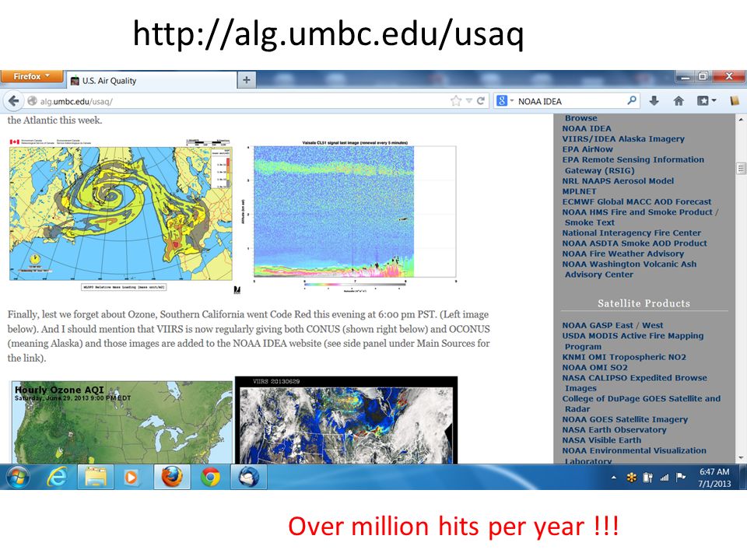Viewport: 747px width, 560px height.
Task: Open the Hourly Ozone AQI map image
Action: (121, 422)
